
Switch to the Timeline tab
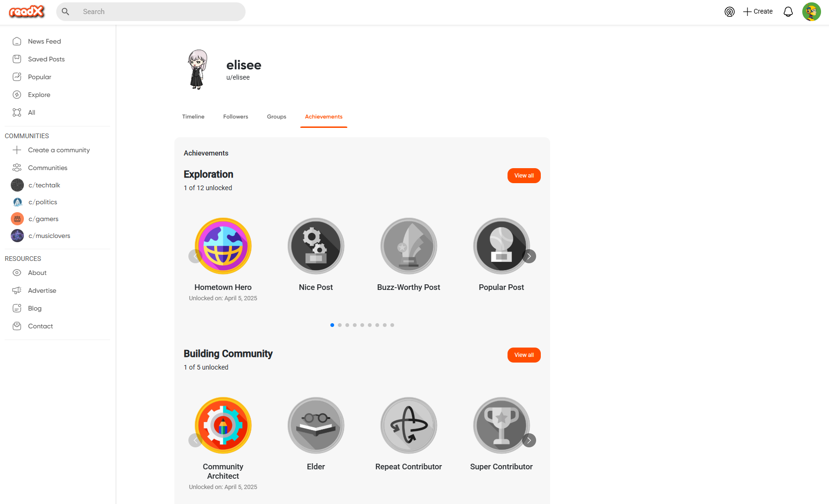pos(193,117)
